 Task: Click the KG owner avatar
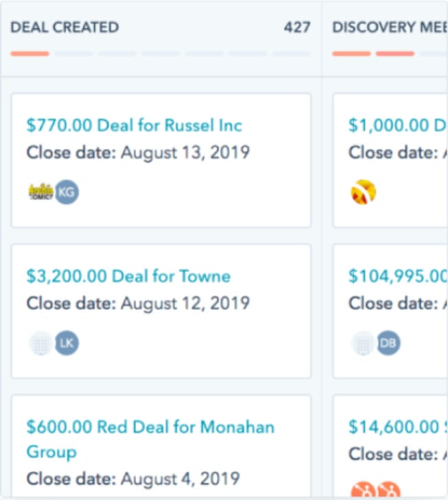pyautogui.click(x=67, y=192)
